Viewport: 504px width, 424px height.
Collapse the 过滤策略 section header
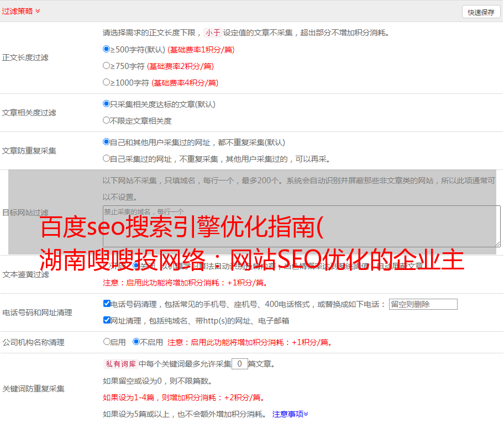click(21, 11)
